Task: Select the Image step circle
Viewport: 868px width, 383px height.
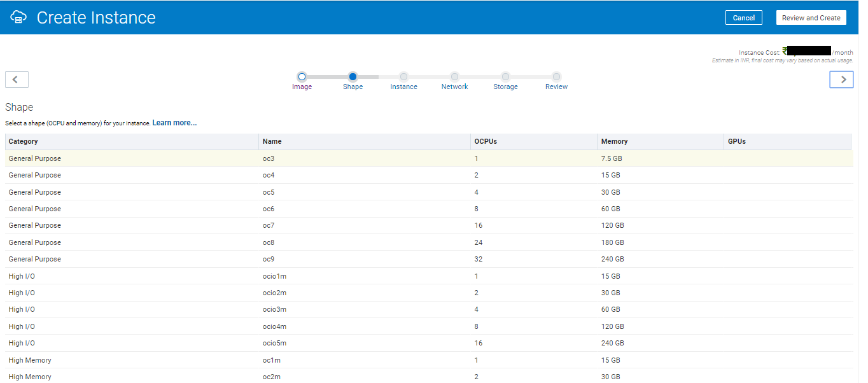Action: click(x=302, y=76)
